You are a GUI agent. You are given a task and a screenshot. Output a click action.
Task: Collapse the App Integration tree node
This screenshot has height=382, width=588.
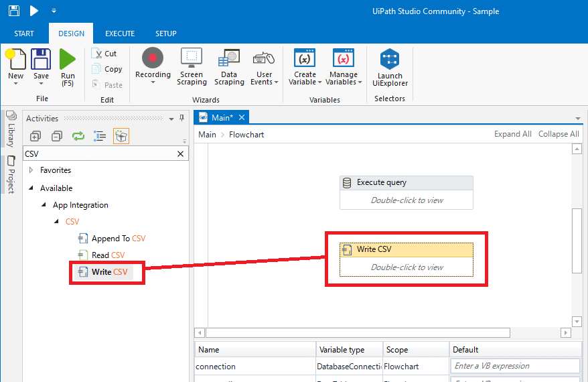click(x=44, y=205)
